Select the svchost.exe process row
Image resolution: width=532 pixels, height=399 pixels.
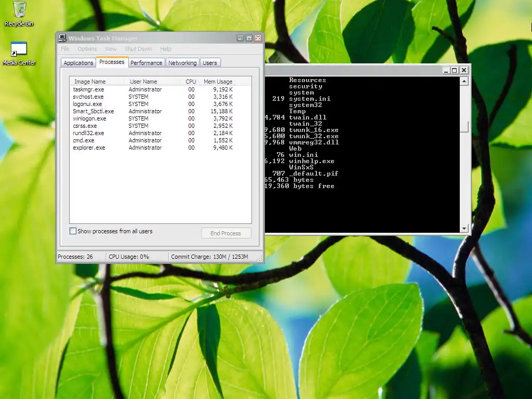click(x=153, y=97)
